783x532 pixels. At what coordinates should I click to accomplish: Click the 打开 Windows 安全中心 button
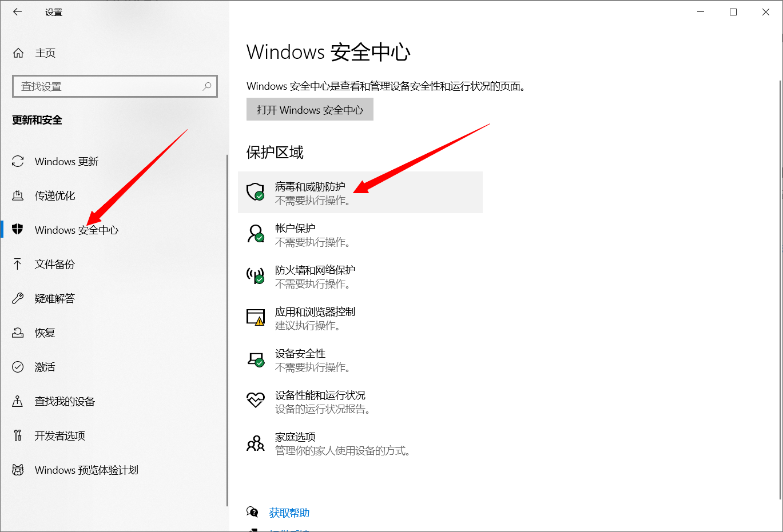click(x=309, y=109)
